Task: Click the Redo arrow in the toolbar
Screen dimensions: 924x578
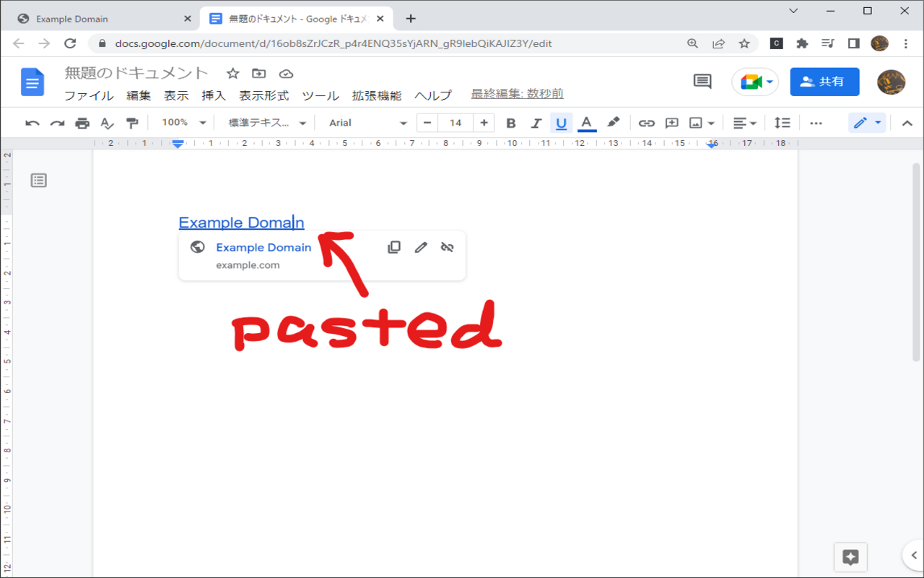Action: pyautogui.click(x=57, y=124)
